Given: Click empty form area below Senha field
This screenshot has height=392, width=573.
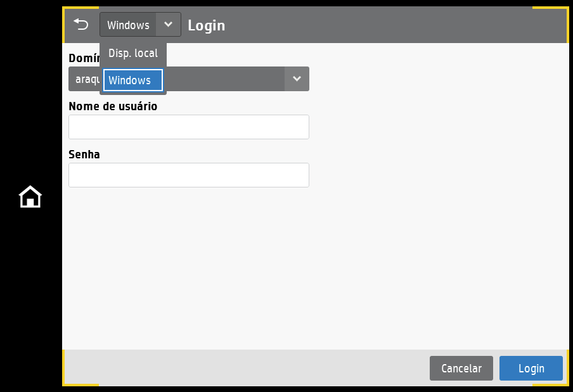Looking at the screenshot, I should (x=285, y=266).
